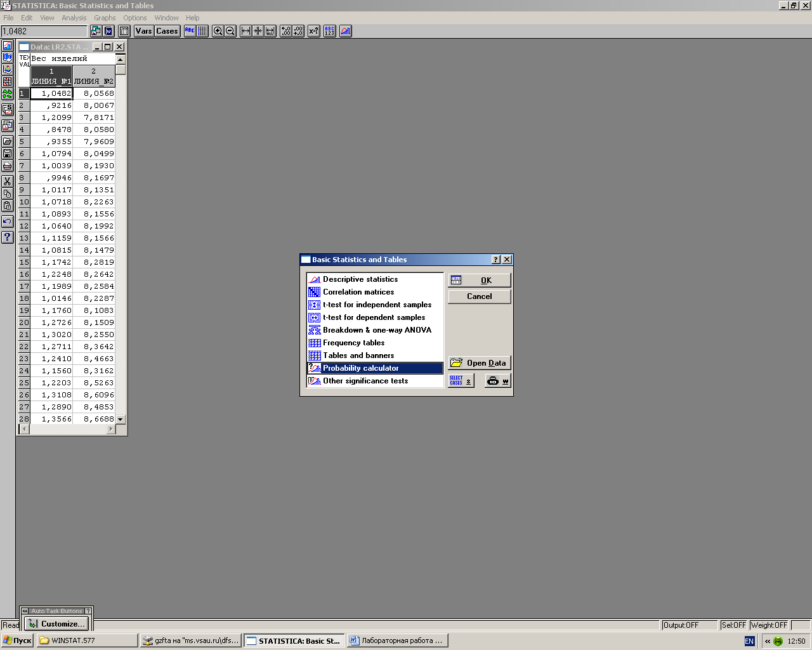Click data window horizontal scroll right arrow

pos(111,429)
